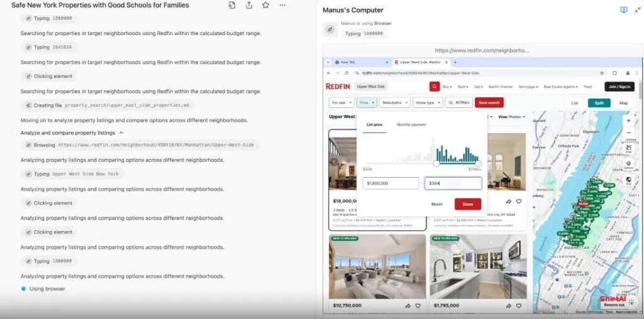Open the Buy menu dropdown

click(447, 87)
